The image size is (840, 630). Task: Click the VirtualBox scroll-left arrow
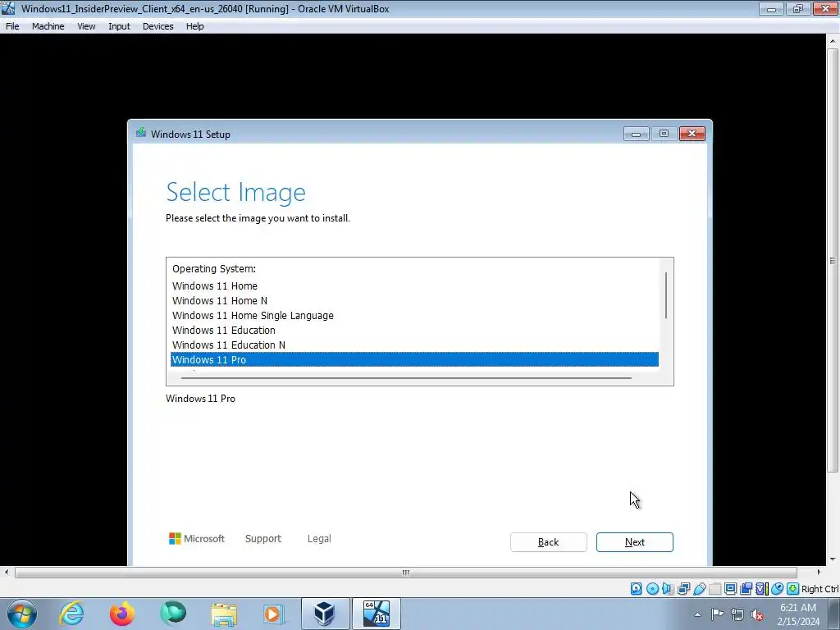coord(7,572)
